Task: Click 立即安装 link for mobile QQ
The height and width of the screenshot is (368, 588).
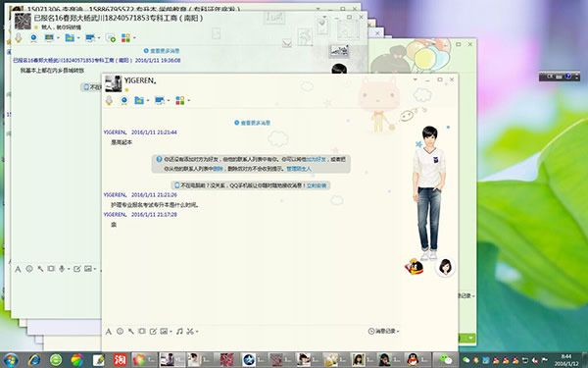Action: pos(317,185)
